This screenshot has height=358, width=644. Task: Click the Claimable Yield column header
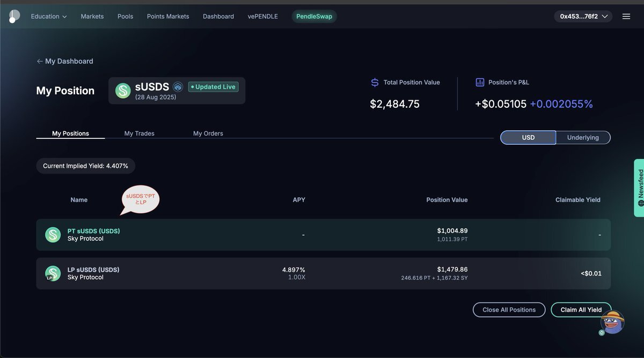(578, 200)
